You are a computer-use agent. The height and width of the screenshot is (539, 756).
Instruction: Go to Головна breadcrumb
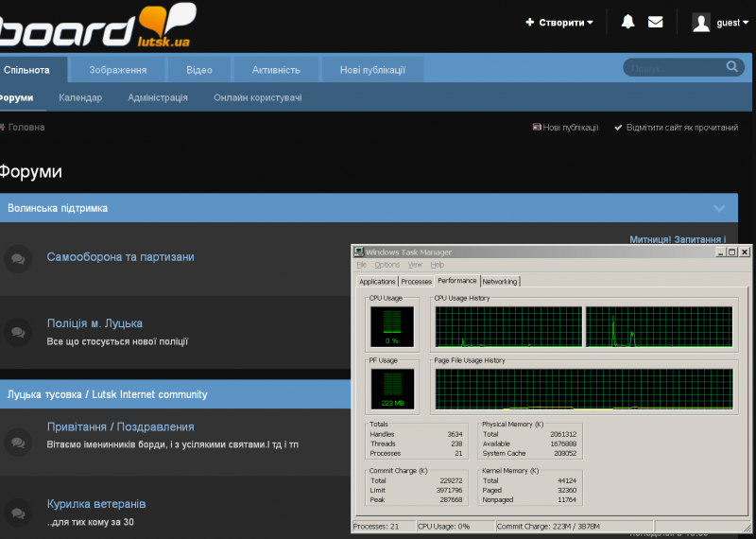tap(26, 128)
